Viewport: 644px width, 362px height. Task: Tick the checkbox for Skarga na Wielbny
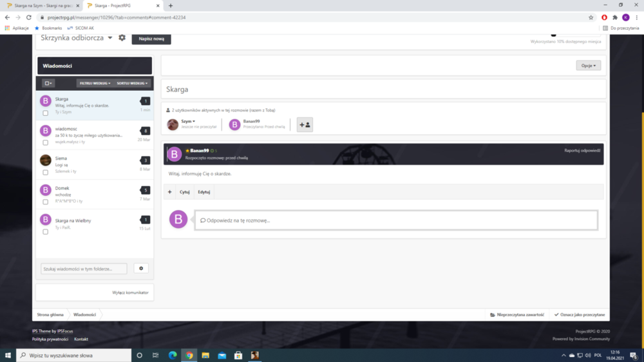pos(46,232)
